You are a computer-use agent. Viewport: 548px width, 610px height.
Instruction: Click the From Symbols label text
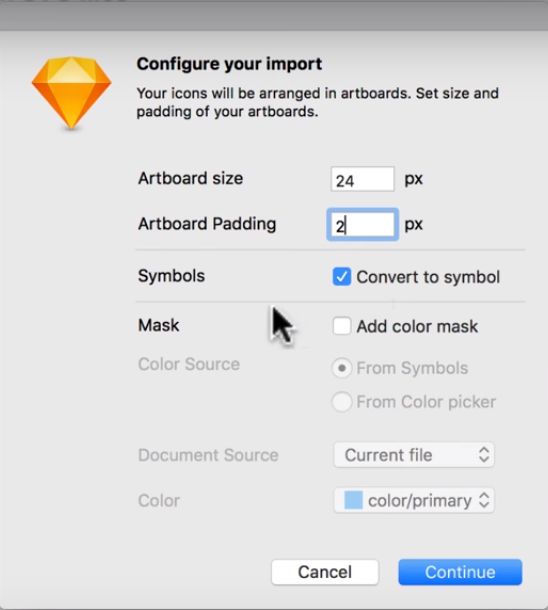[412, 368]
